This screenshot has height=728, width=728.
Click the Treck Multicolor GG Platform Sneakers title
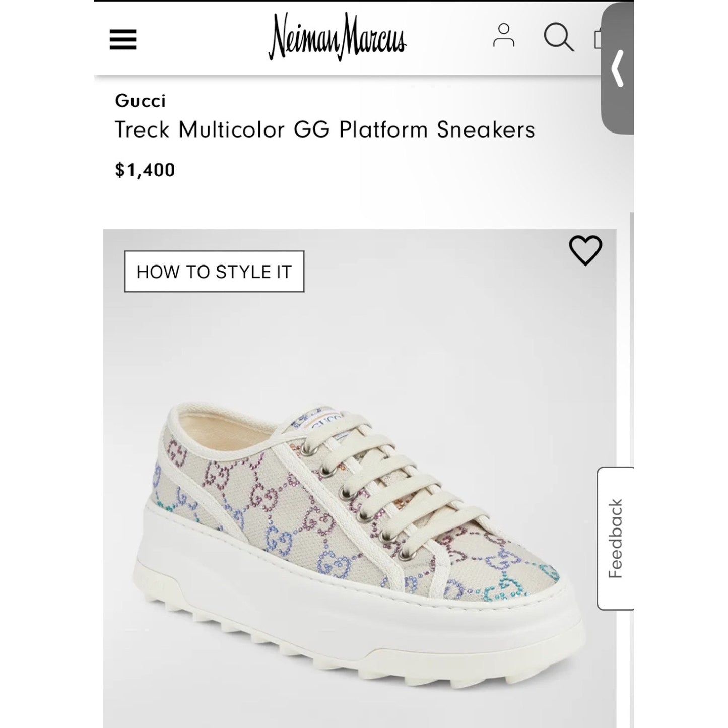point(324,129)
